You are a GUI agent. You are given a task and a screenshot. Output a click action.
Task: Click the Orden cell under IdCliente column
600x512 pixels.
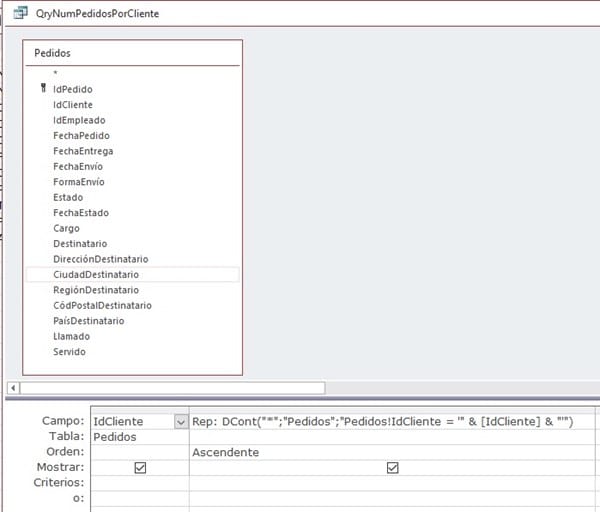(140, 452)
